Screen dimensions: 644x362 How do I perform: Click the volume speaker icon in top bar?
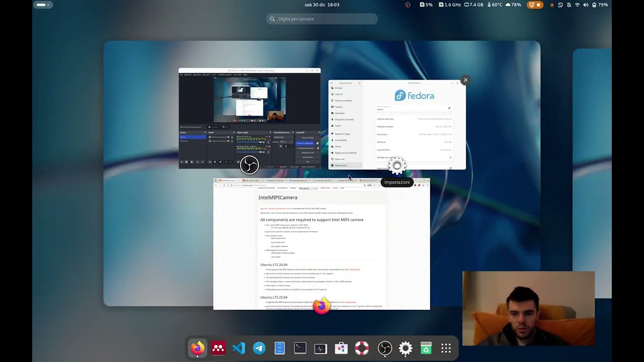(586, 5)
